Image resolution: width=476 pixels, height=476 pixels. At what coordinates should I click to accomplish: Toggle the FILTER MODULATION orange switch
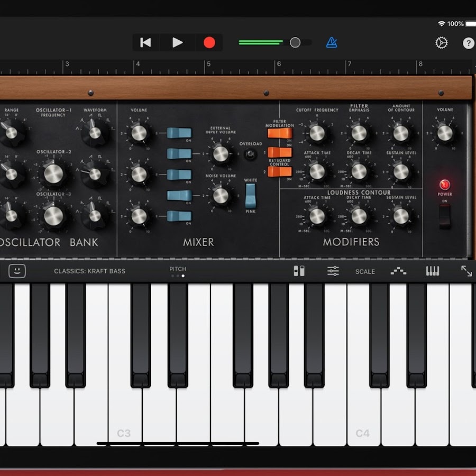(280, 133)
